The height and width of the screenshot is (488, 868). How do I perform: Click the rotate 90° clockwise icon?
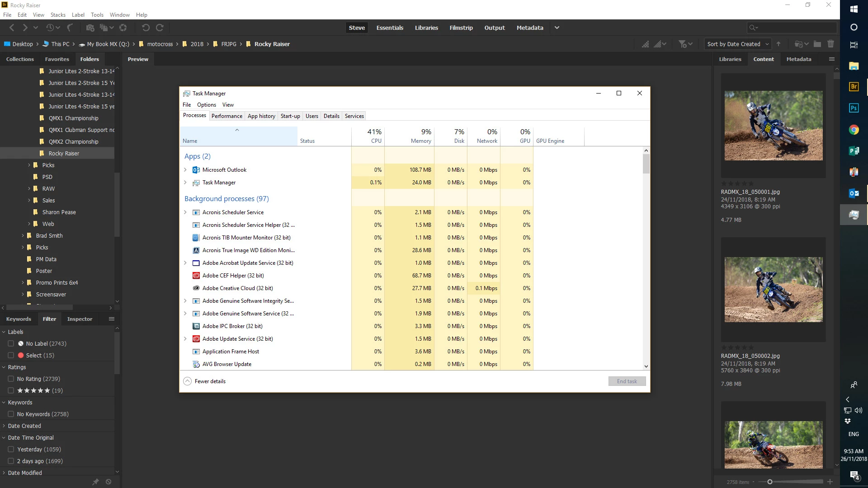[160, 28]
